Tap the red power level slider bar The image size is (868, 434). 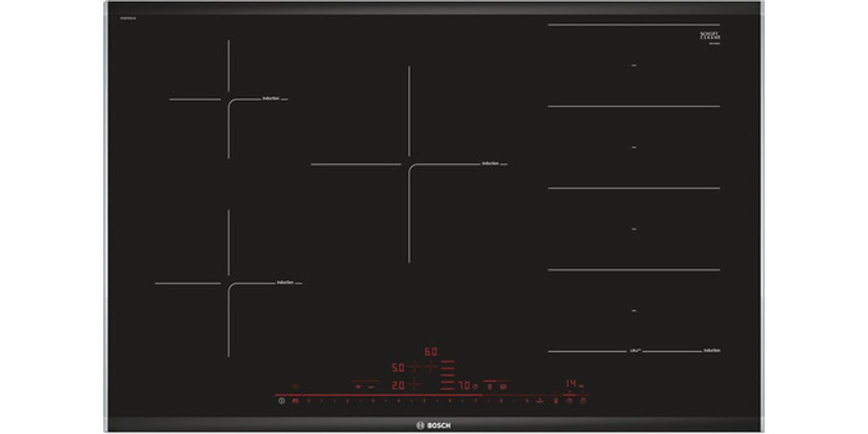coord(379,395)
